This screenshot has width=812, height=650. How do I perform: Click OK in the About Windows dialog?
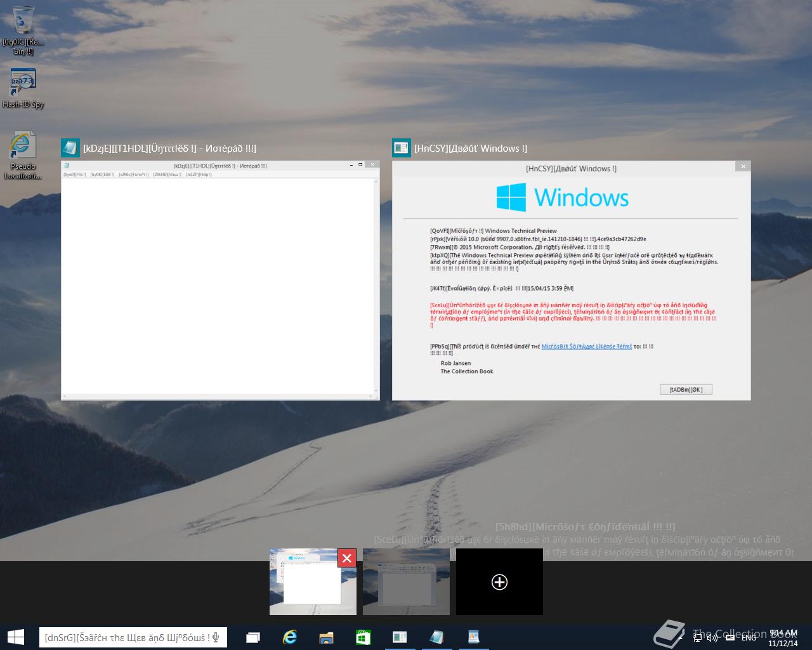pos(686,389)
